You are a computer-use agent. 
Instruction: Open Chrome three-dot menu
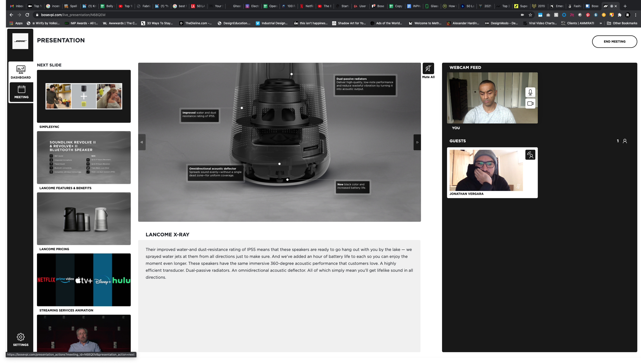click(x=636, y=15)
